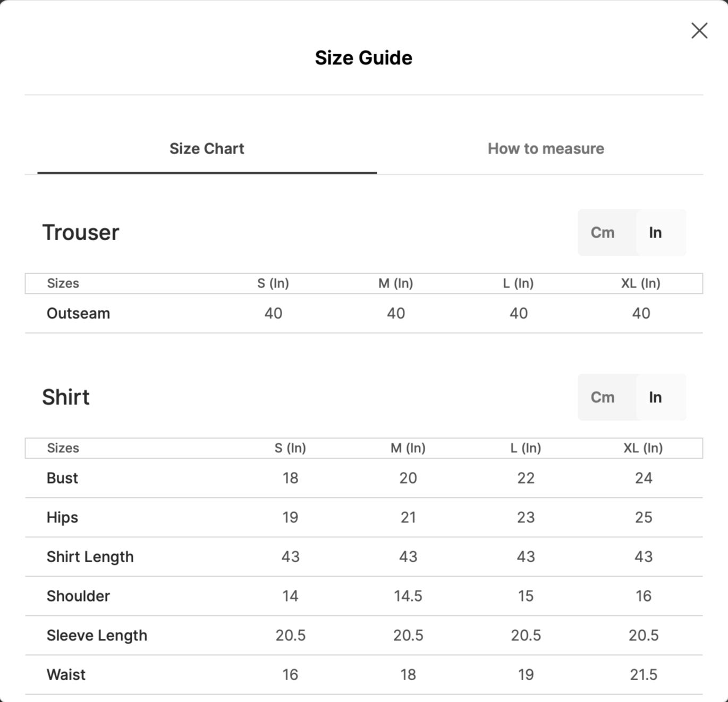Click the Outseam row label
728x702 pixels.
(78, 314)
